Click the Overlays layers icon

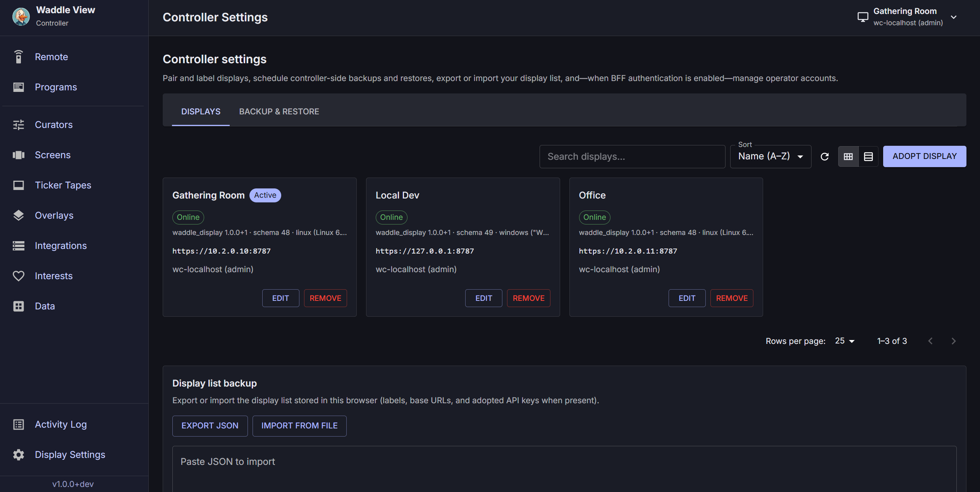pyautogui.click(x=19, y=215)
